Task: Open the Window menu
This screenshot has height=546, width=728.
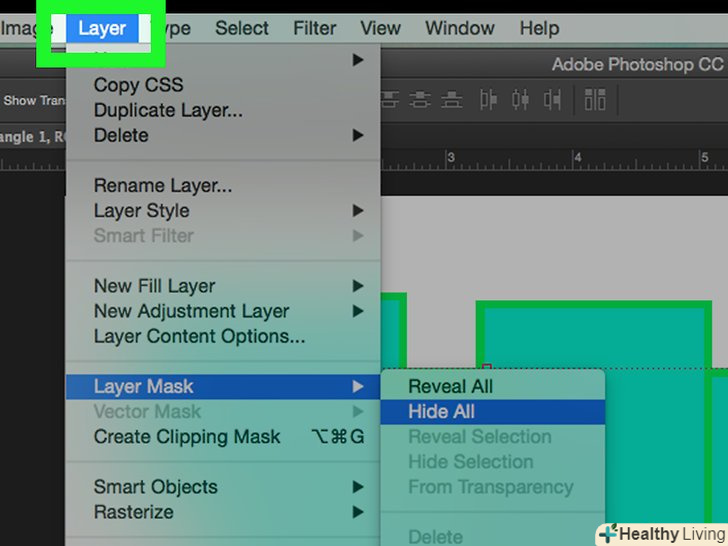Action: pos(460,28)
